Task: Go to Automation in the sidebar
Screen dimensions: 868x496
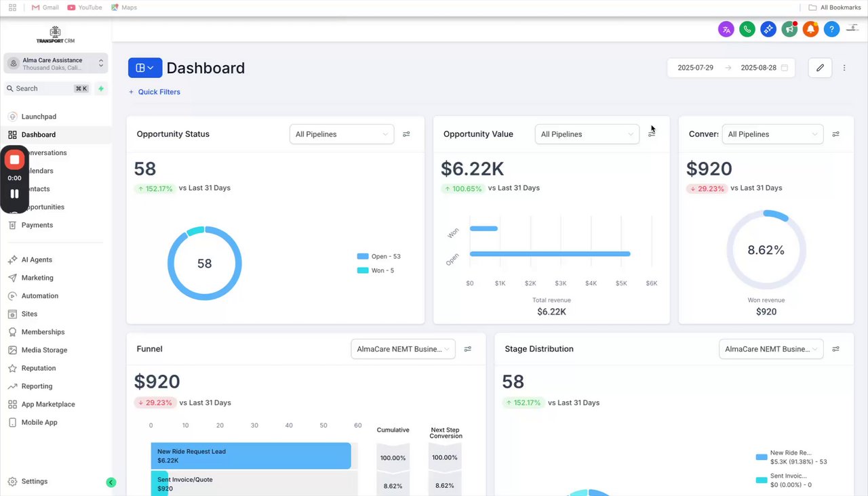Action: coord(40,296)
